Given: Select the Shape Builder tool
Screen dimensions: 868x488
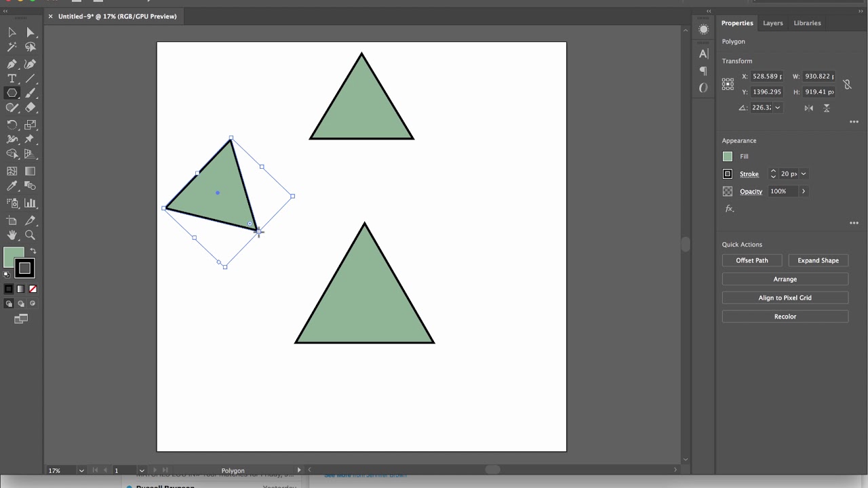Looking at the screenshot, I should coord(12,155).
